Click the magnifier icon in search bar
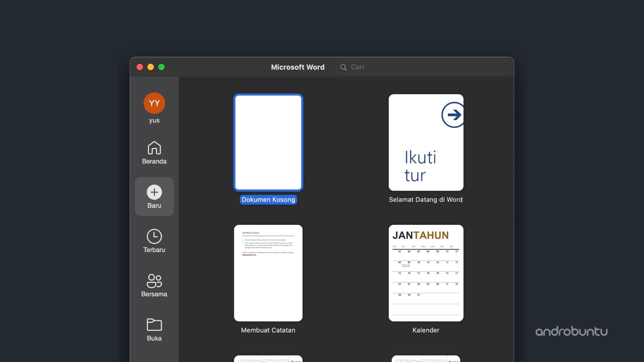644x362 pixels. click(343, 67)
